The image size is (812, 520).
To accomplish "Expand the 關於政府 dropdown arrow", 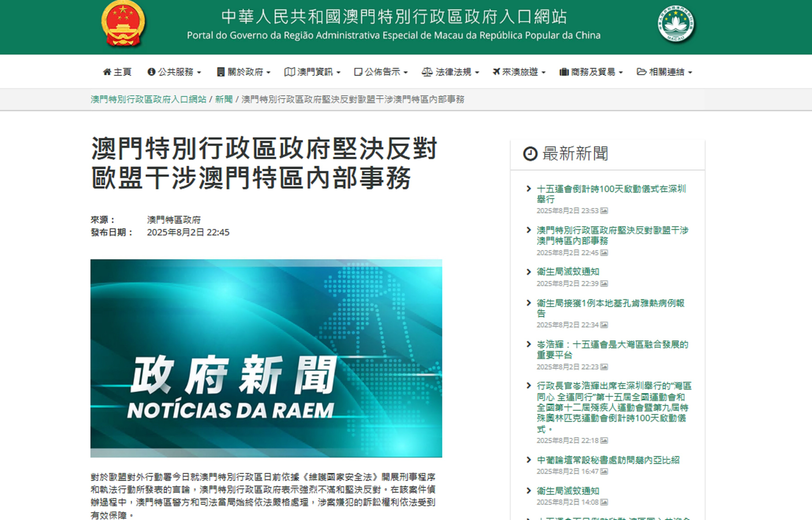I will (x=268, y=73).
